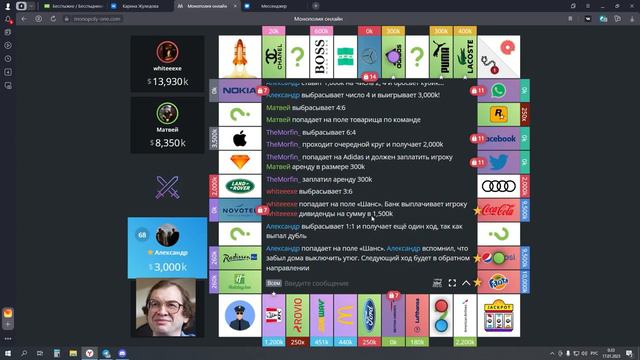Click the browser back arrow
Viewport: 640px width, 360px height.
24,19
